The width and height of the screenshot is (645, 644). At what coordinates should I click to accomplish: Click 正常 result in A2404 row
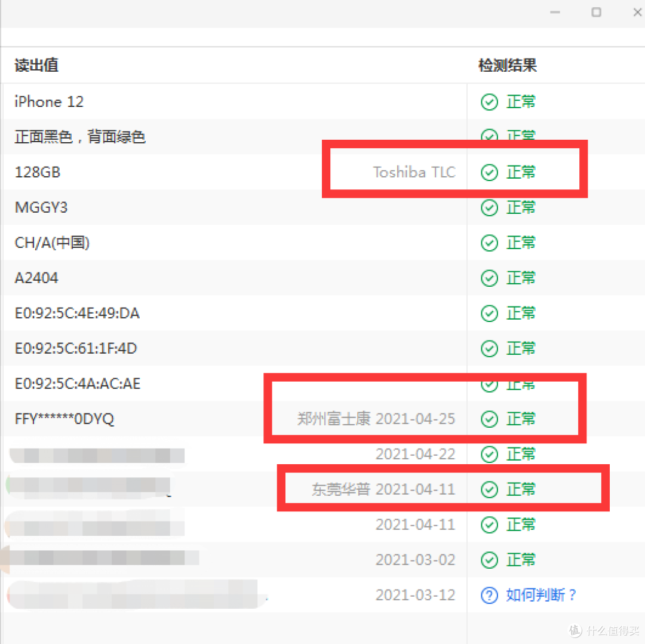click(x=521, y=278)
